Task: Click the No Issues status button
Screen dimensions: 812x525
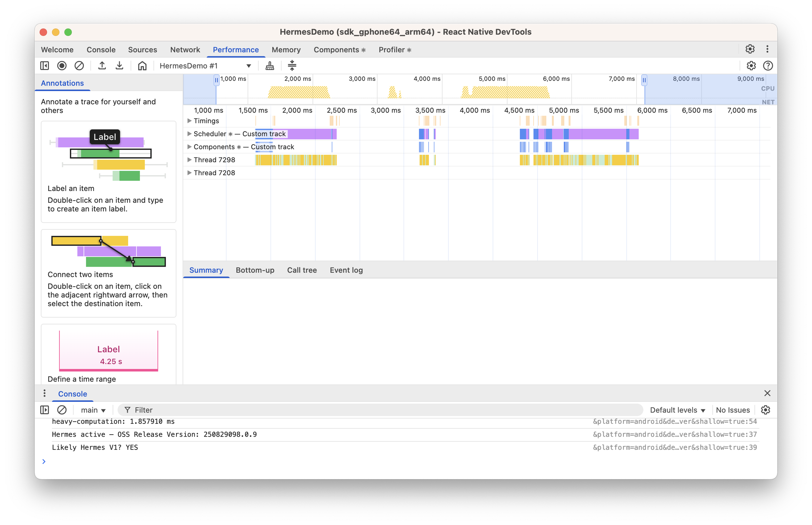Action: click(733, 410)
